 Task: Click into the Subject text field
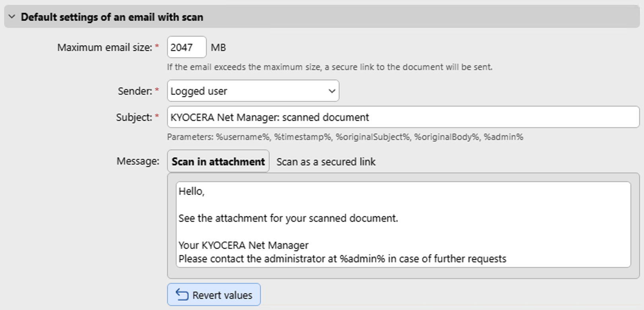(x=402, y=117)
